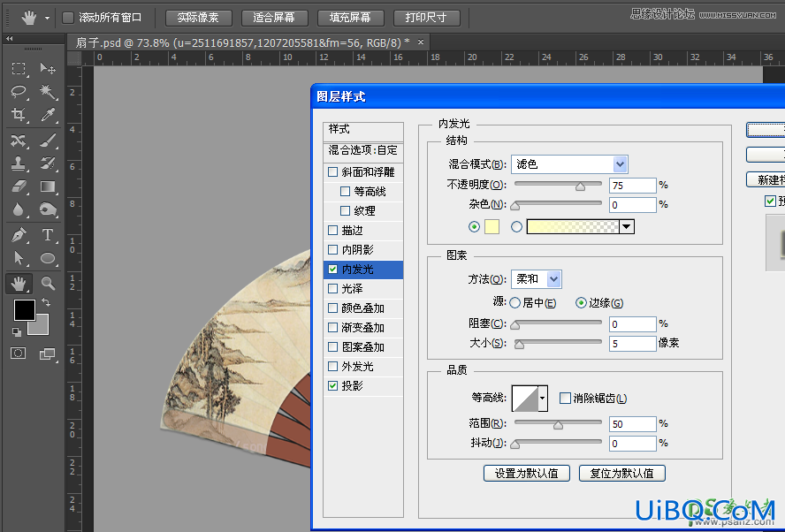Uncheck 内发光 style checkbox
This screenshot has height=532, width=785.
pyautogui.click(x=332, y=269)
